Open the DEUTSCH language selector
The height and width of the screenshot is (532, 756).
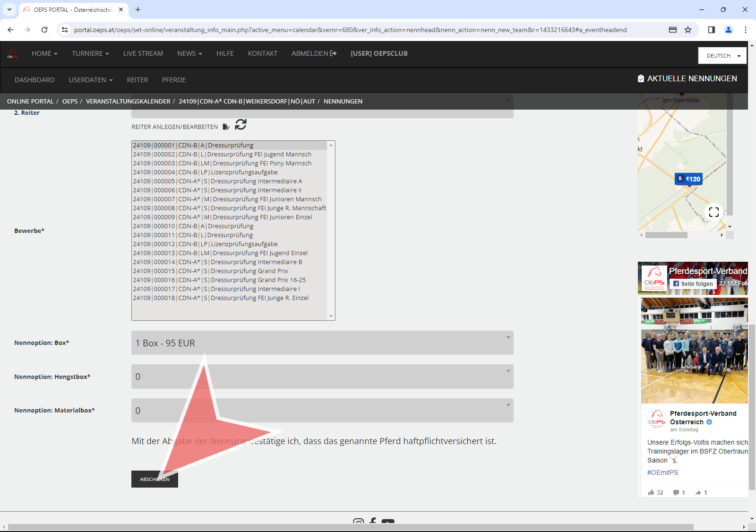722,56
